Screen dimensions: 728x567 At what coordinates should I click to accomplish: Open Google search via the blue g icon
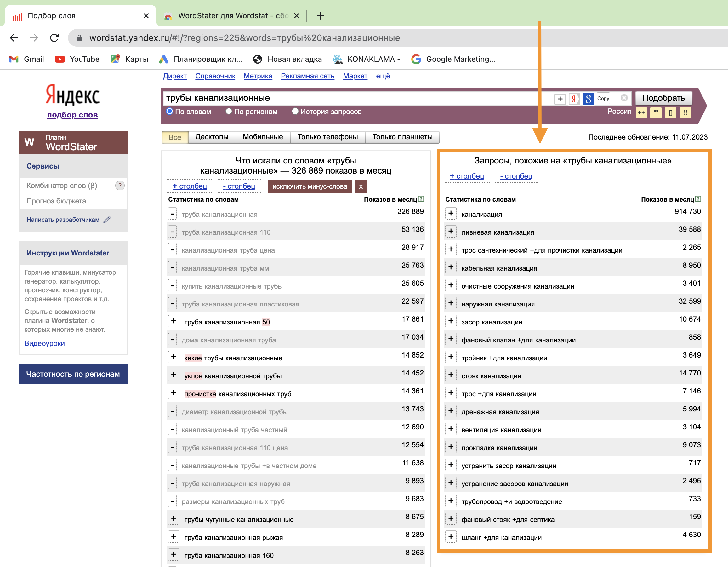(x=588, y=99)
